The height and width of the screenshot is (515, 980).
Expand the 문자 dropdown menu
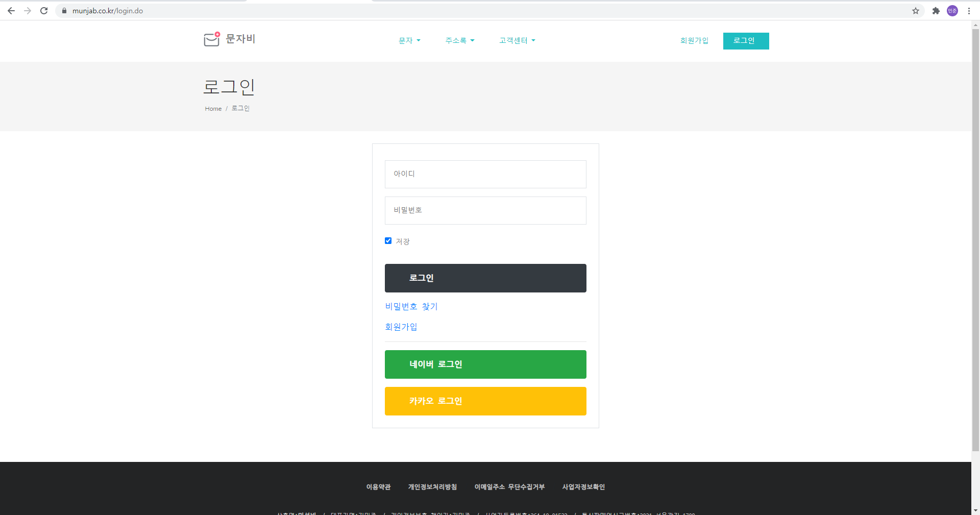[x=409, y=41]
